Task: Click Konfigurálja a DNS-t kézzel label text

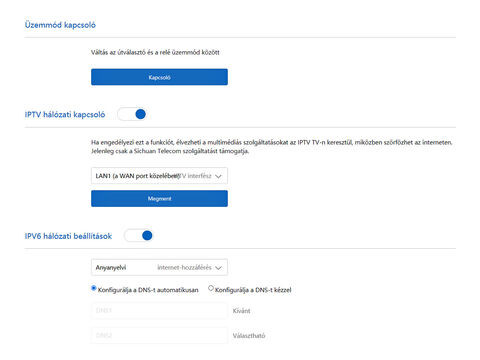Action: point(253,290)
